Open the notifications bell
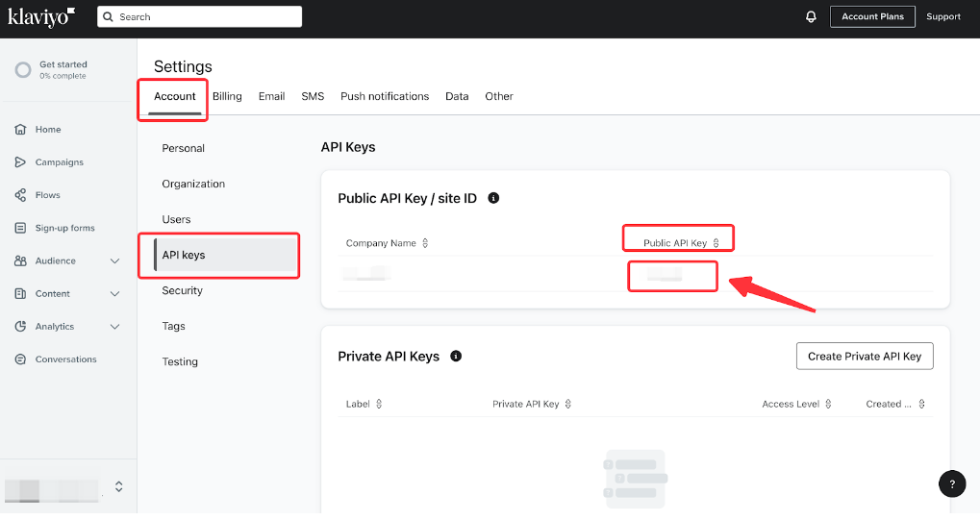This screenshot has height=520, width=980. click(811, 17)
